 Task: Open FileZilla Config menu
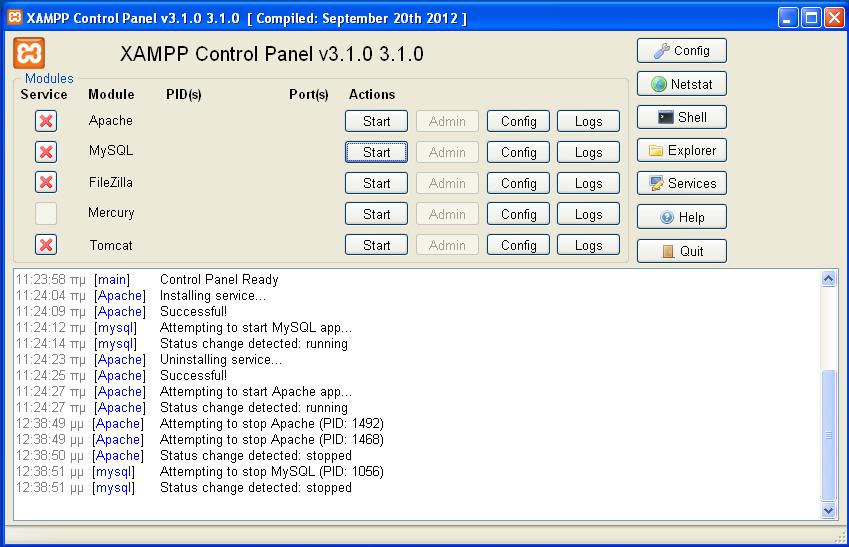pos(518,183)
